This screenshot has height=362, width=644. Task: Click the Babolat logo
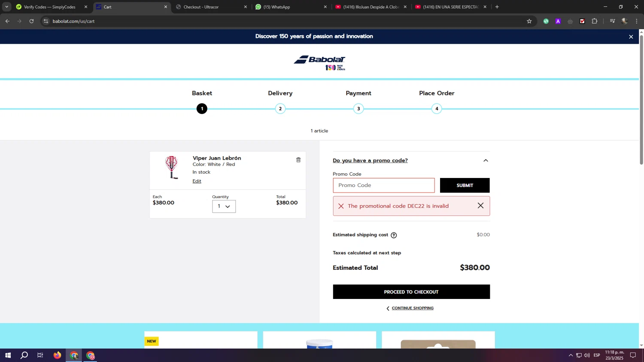pyautogui.click(x=320, y=63)
